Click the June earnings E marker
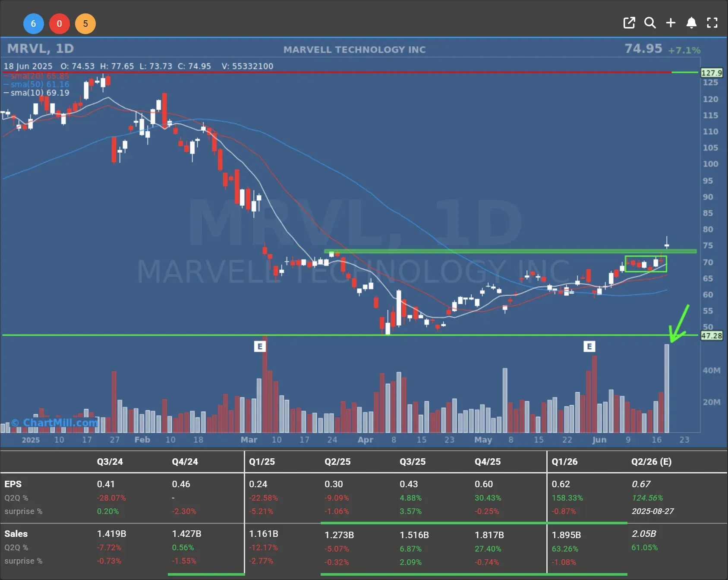Screen dimensions: 728x580 (589, 347)
